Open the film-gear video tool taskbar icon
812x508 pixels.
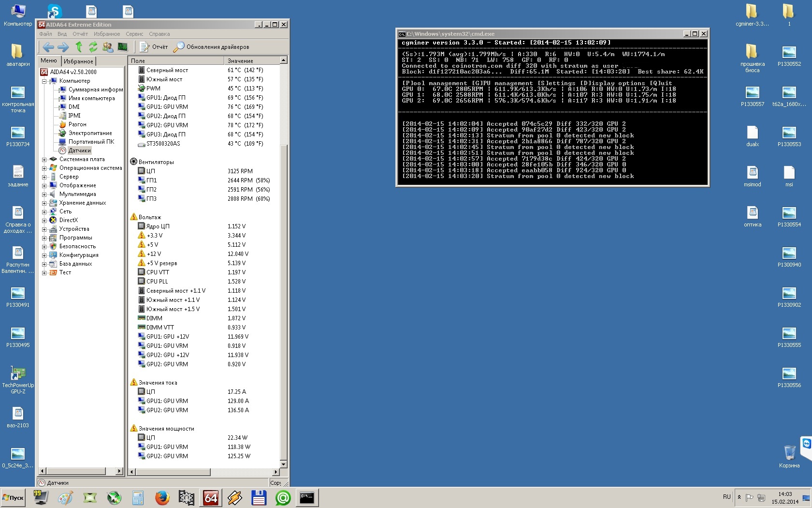[x=186, y=498]
